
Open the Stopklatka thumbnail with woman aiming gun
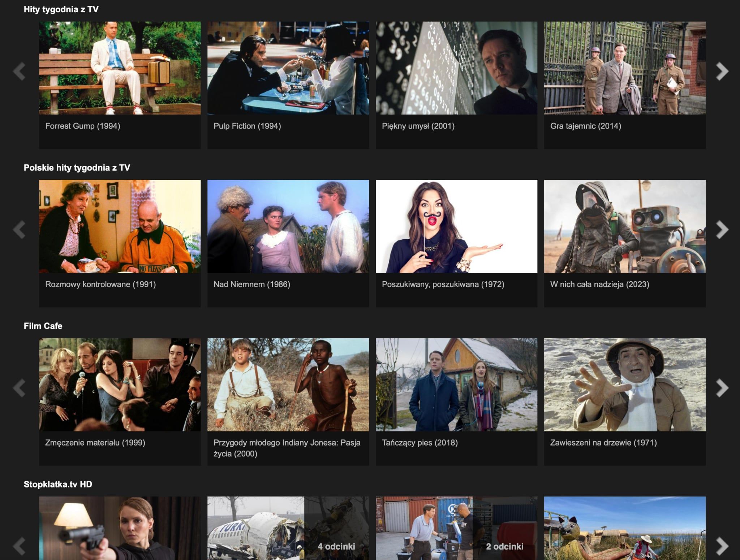(x=120, y=528)
